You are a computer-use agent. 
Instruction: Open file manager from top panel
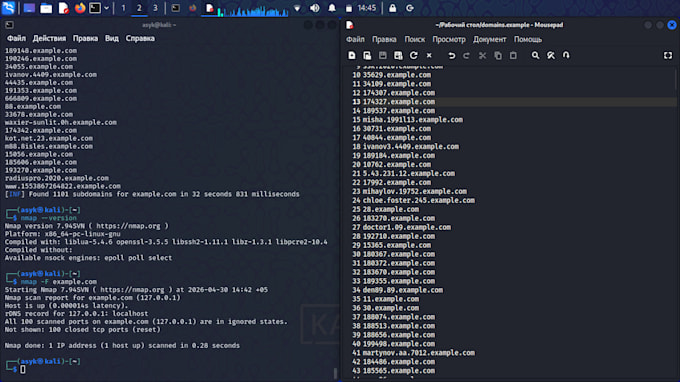click(46, 8)
